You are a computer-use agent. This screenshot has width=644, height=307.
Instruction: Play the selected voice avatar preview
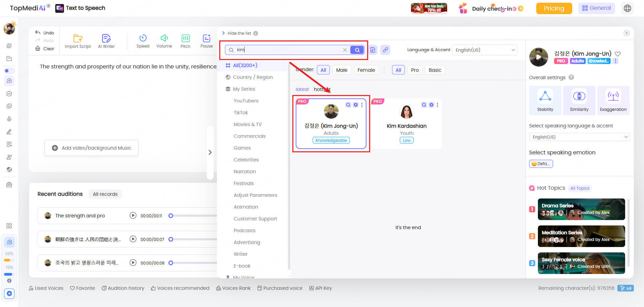(x=539, y=57)
